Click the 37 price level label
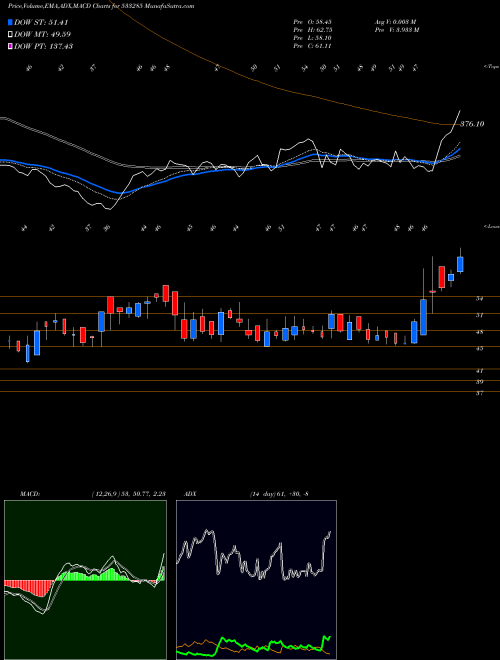500x660 pixels. pos(479,394)
